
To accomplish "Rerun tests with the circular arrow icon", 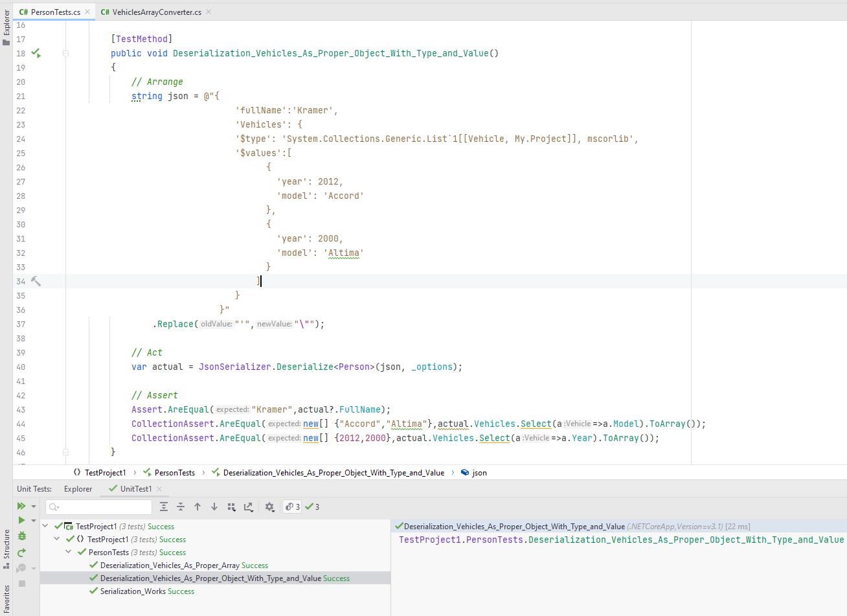I will click(21, 552).
